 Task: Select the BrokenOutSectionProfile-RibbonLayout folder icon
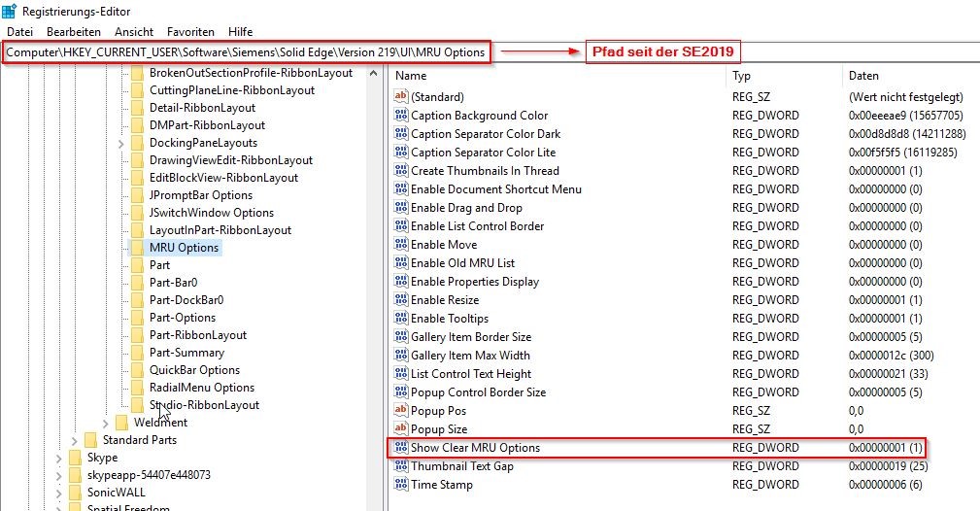click(138, 73)
